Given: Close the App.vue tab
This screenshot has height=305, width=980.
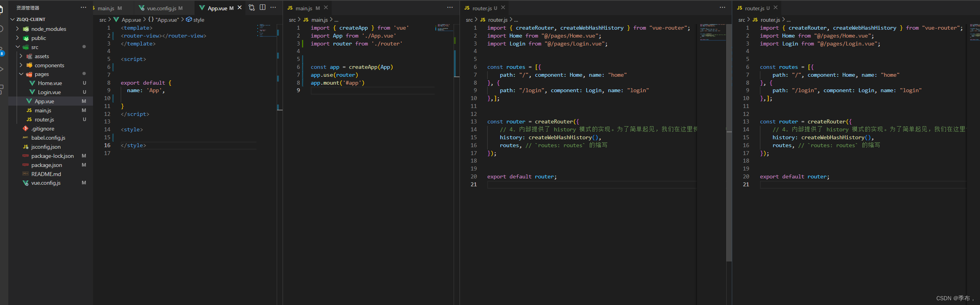Looking at the screenshot, I should click(239, 8).
